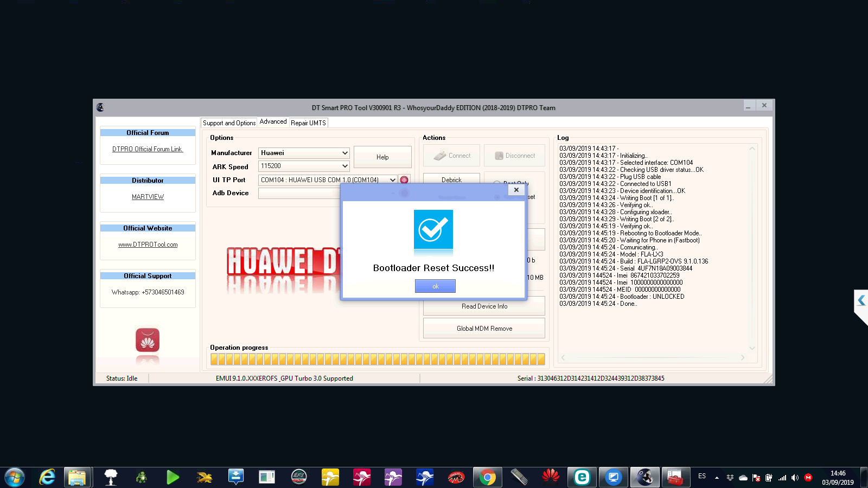Click the 'Model : FLA-LX3' log line
This screenshot has width=868, height=488.
coord(611,254)
